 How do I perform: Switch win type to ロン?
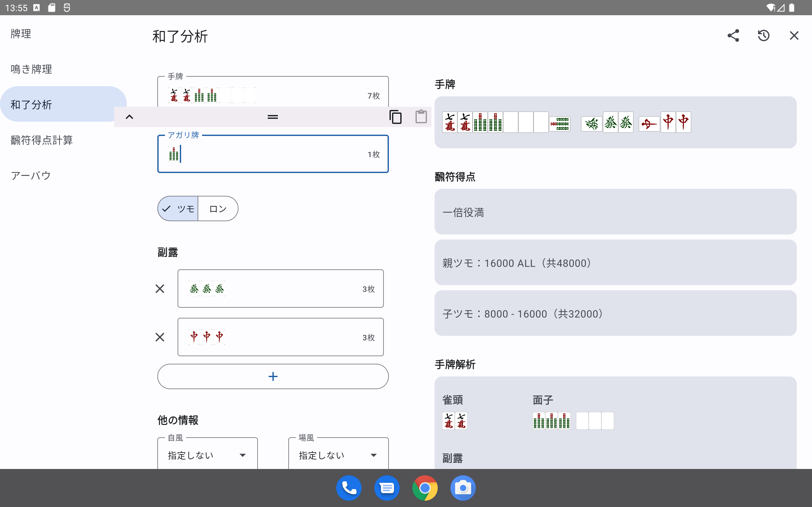coord(218,209)
